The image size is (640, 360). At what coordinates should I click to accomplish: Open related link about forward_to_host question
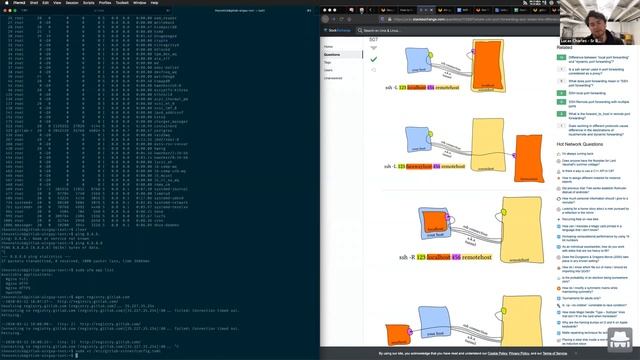point(598,116)
